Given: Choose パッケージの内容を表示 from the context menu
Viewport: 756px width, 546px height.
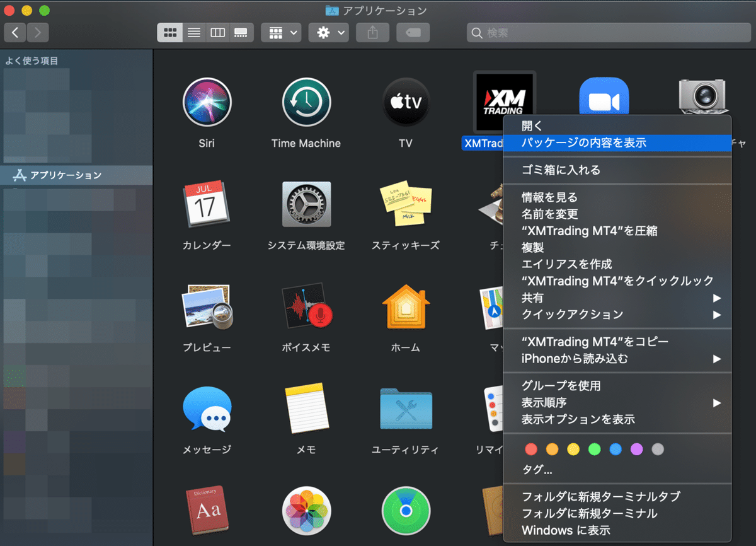Looking at the screenshot, I should 571,143.
